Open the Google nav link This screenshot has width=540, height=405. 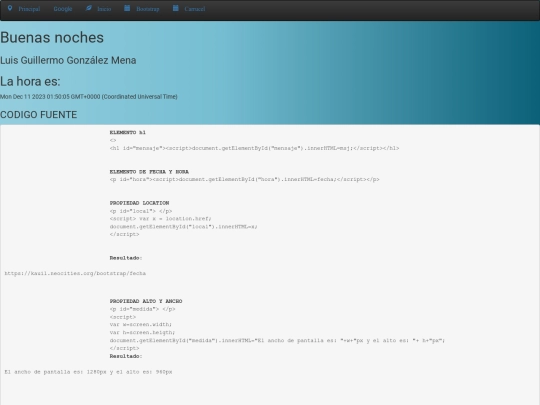coord(63,9)
